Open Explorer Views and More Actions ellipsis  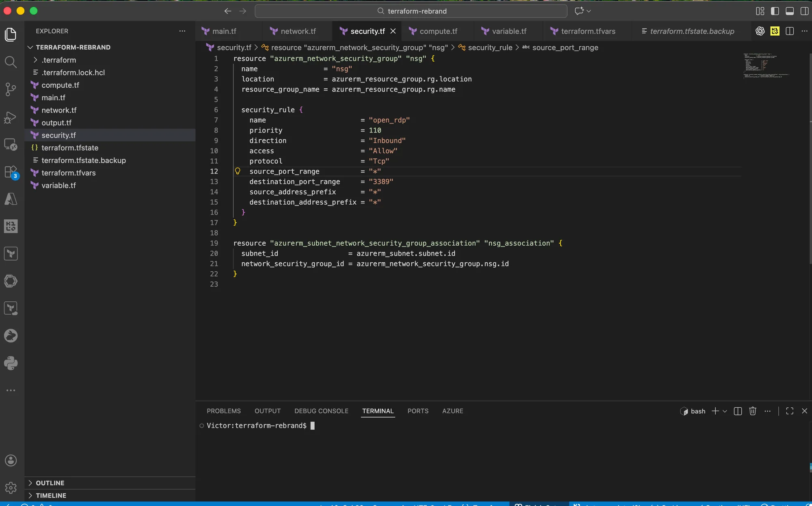click(x=182, y=31)
